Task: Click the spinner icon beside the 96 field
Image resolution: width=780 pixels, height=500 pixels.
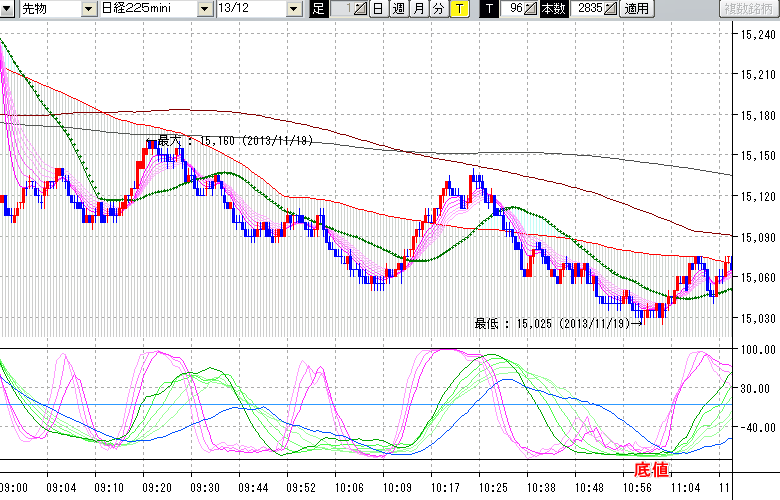Action: point(532,9)
